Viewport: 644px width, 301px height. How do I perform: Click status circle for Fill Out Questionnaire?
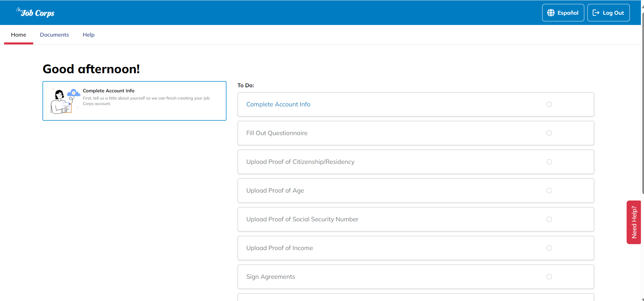coord(549,133)
